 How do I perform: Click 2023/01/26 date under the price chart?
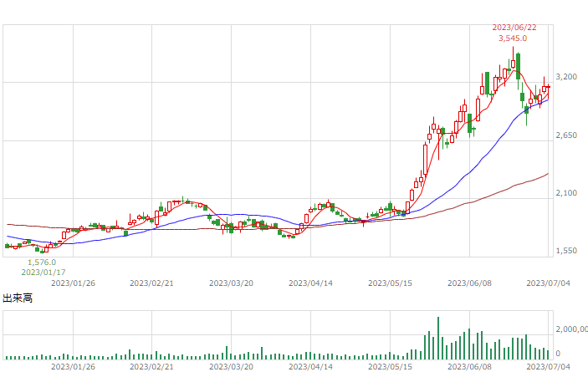pos(73,283)
